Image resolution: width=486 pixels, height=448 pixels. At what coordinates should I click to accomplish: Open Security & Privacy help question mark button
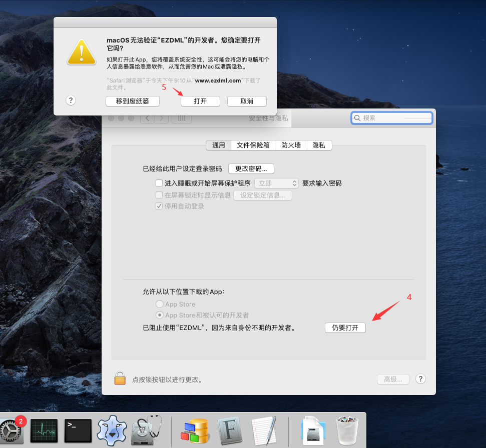pyautogui.click(x=420, y=379)
